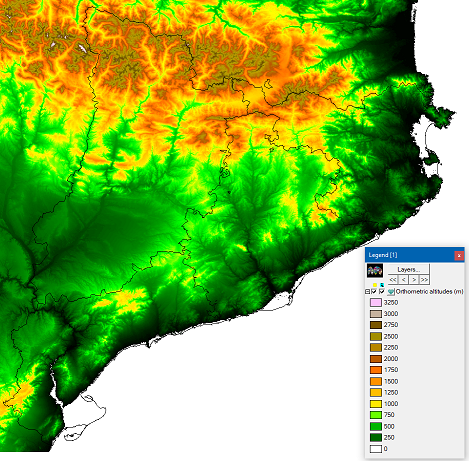Click the yellow 1000 color swatch

click(376, 404)
